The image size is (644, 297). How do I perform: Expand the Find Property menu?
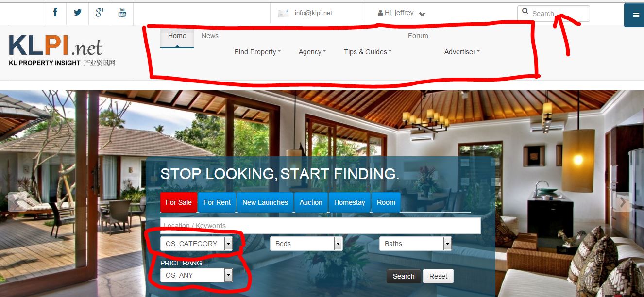(x=257, y=52)
